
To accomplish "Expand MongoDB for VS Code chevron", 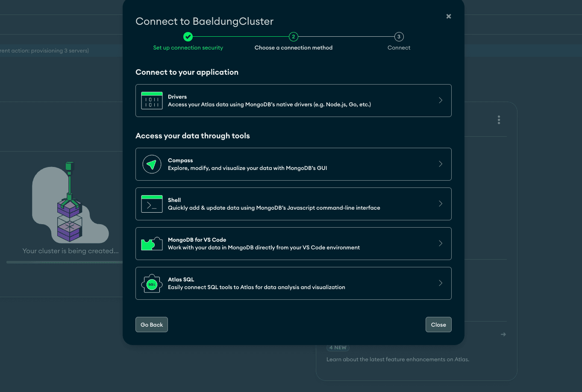I will pos(441,243).
